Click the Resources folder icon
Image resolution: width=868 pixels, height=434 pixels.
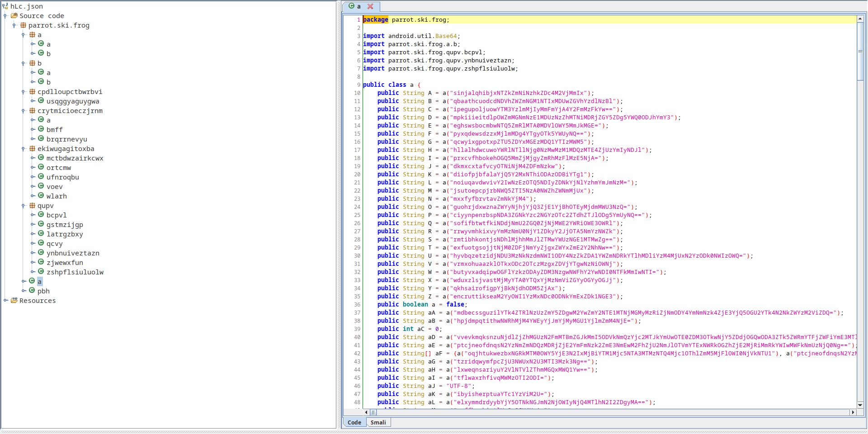coord(14,300)
